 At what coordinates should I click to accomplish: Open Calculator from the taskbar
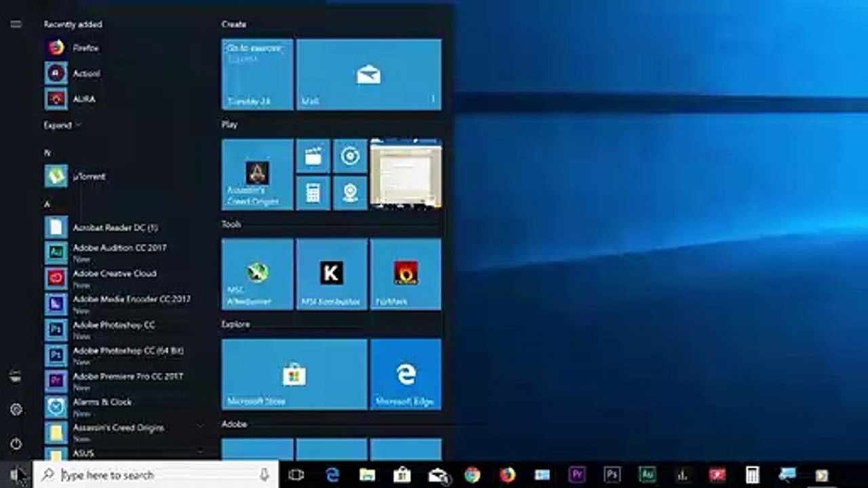[752, 475]
